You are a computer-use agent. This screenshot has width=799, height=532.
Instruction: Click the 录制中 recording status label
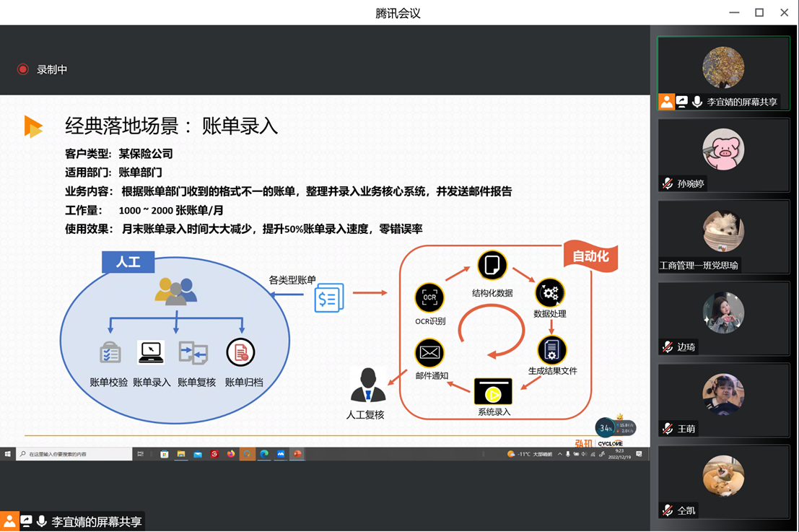click(52, 70)
